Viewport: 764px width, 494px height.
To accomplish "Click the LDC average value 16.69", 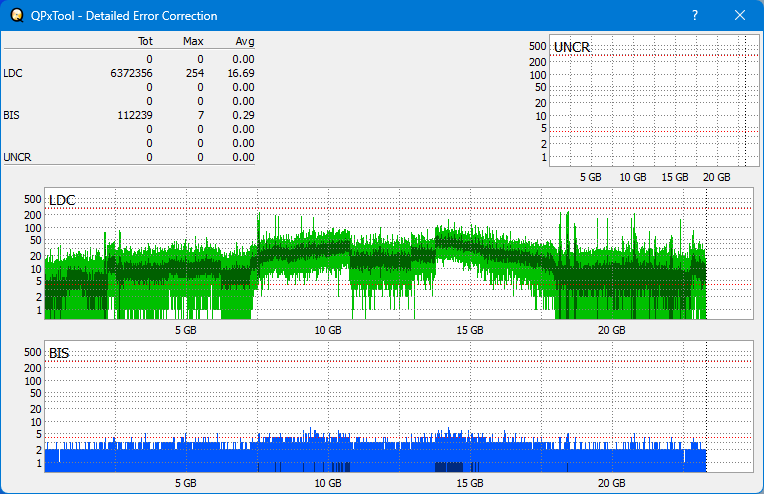I will click(x=241, y=73).
